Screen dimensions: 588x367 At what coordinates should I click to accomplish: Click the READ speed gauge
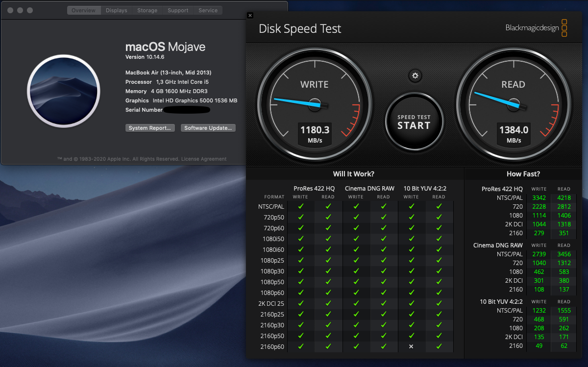pyautogui.click(x=514, y=104)
